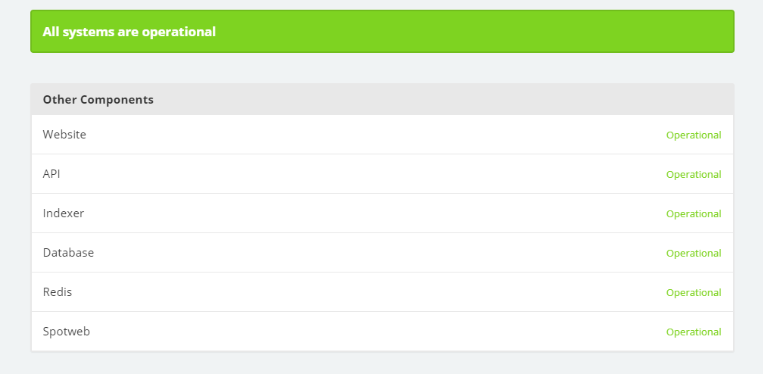The width and height of the screenshot is (763, 374).
Task: Select the Spotweb component name
Action: pos(66,331)
